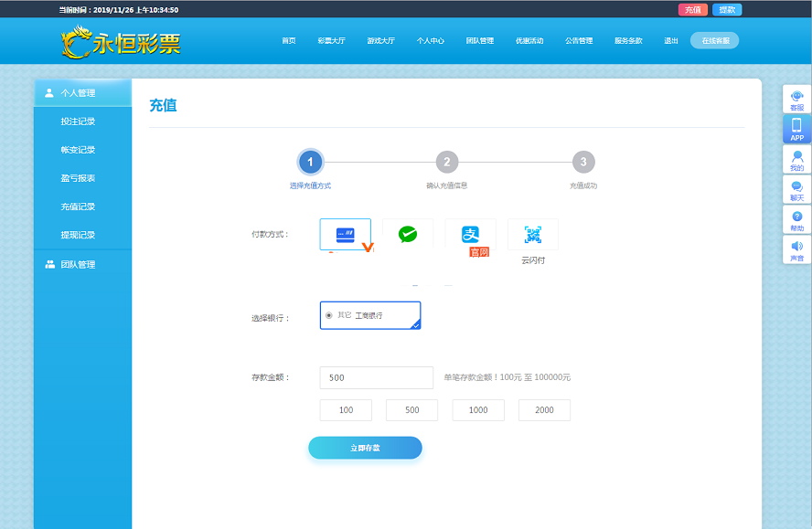Go to 个人中心 in the top menu

point(430,41)
